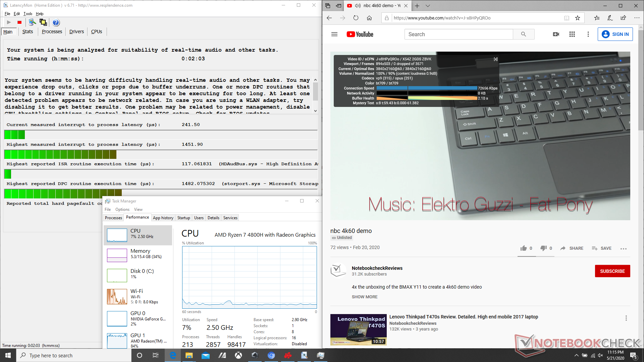Open the Task Manager View menu
The width and height of the screenshot is (644, 362).
[x=138, y=209]
